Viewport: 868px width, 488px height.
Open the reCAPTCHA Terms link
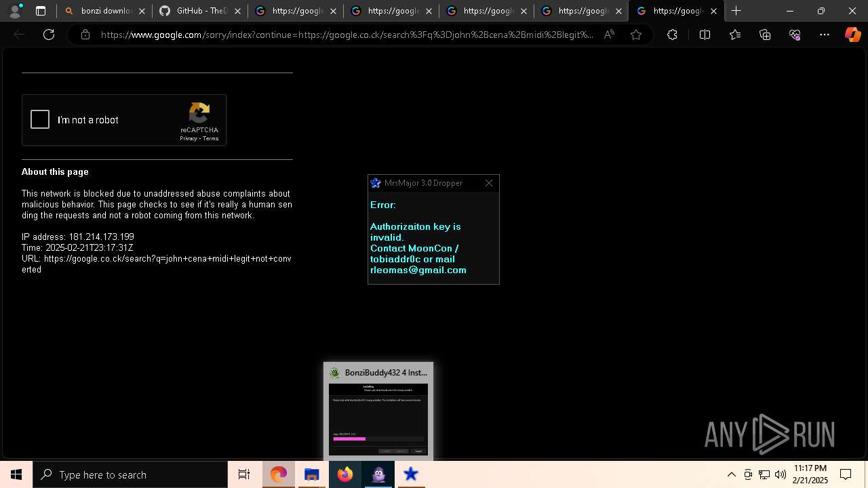210,138
